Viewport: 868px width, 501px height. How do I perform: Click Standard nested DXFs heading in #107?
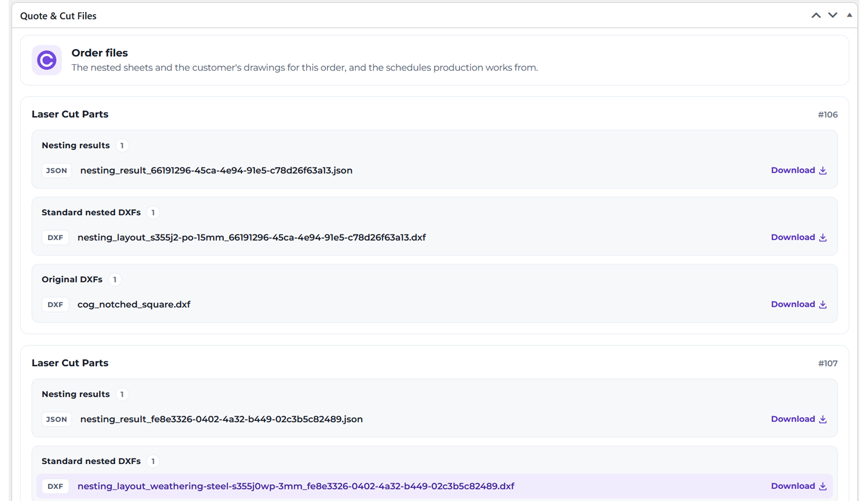pyautogui.click(x=91, y=462)
